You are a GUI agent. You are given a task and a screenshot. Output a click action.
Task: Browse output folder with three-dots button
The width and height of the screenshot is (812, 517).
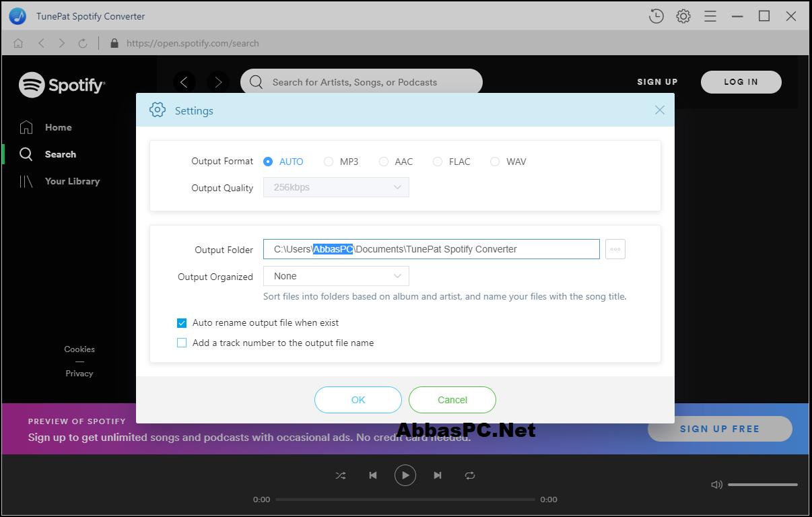pyautogui.click(x=615, y=249)
